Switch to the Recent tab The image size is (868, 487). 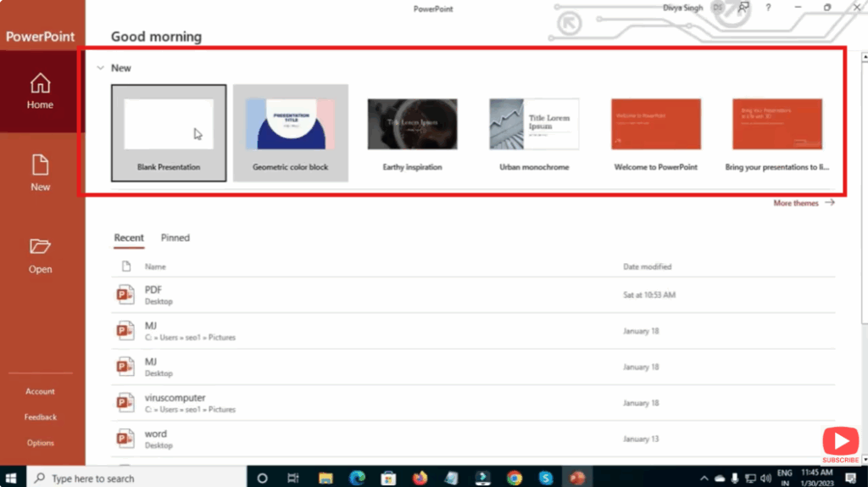(x=129, y=238)
